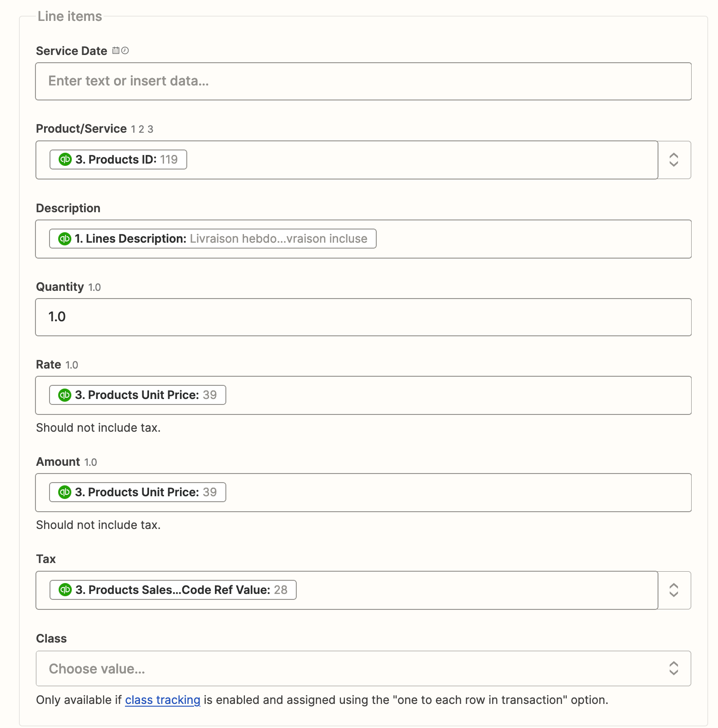The height and width of the screenshot is (728, 718).
Task: Select the 3. Products ID: 119 pill
Action: tap(118, 160)
